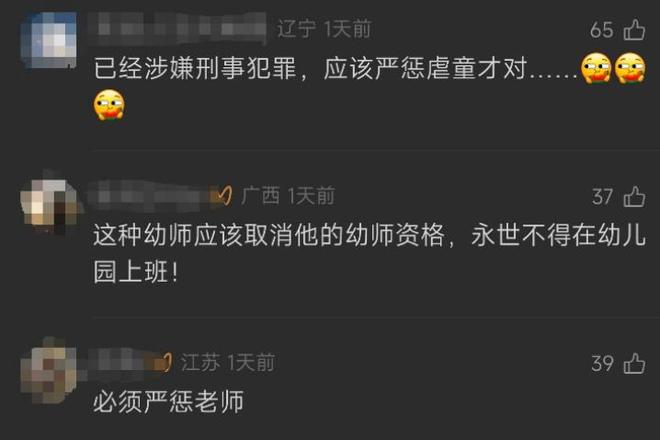Screen dimensions: 660x440
Task: Open the Liaoning commenter's avatar
Action: pyautogui.click(x=49, y=40)
